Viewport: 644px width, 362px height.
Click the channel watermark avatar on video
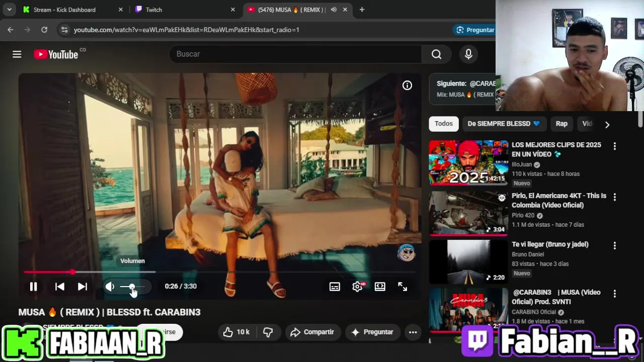point(406,252)
